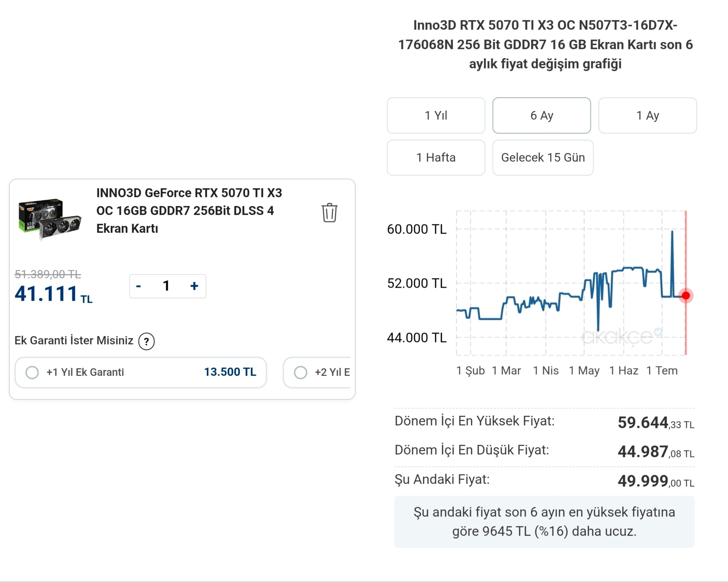
Task: Increase quantity with the plus button
Action: pyautogui.click(x=194, y=286)
